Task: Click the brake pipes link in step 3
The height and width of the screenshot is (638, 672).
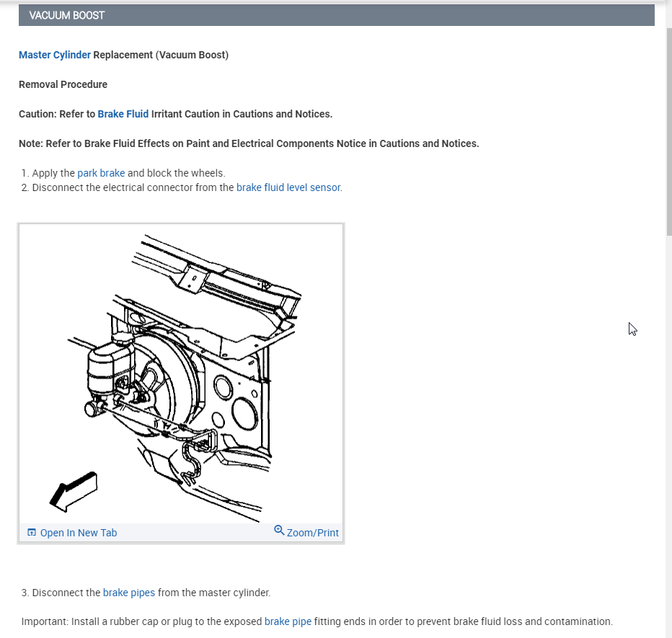Action: point(129,593)
